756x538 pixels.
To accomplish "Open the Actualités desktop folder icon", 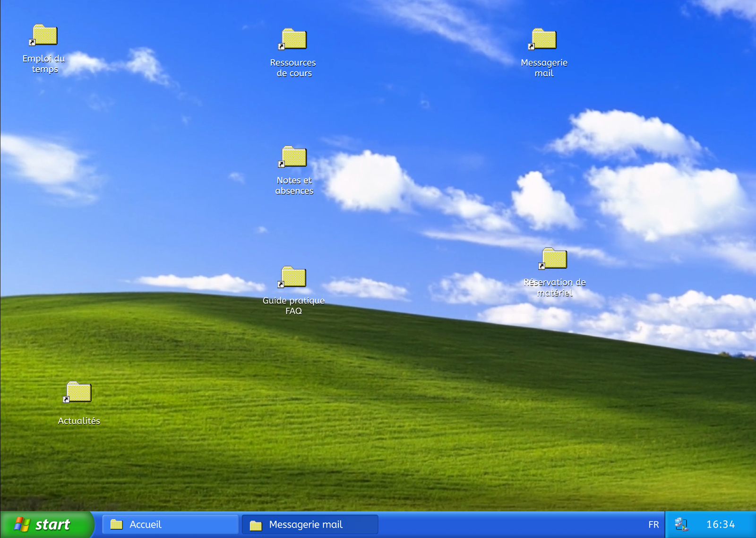I will coord(78,392).
